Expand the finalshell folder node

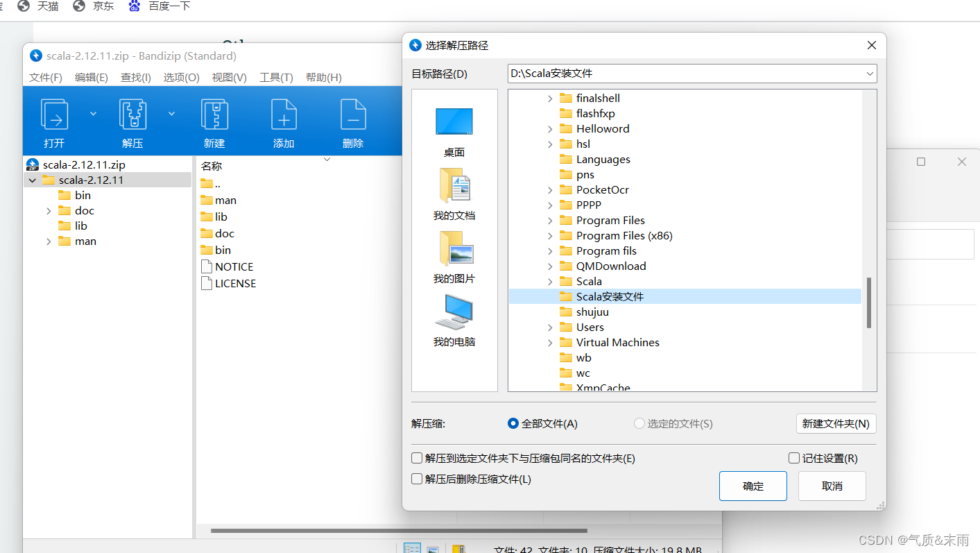(x=550, y=99)
